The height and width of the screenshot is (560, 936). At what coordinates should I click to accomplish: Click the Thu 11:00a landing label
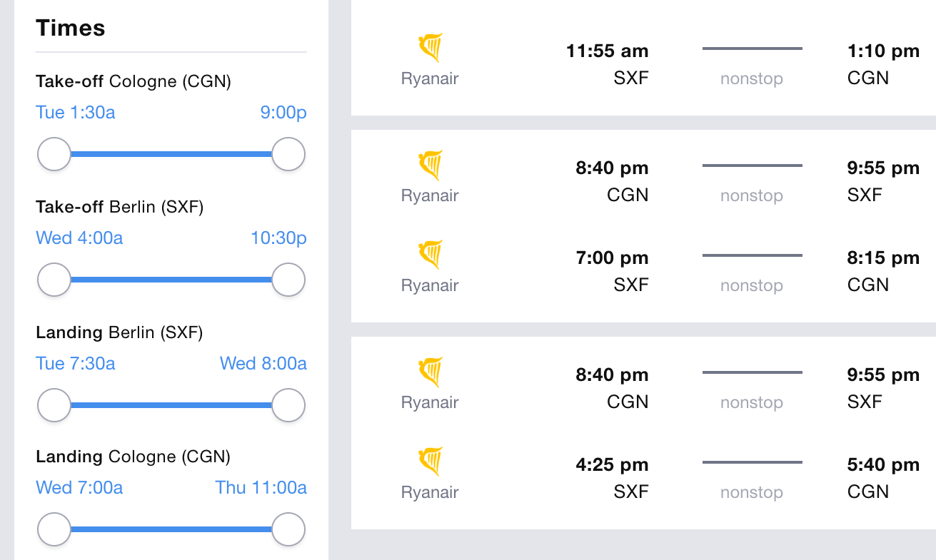click(261, 488)
